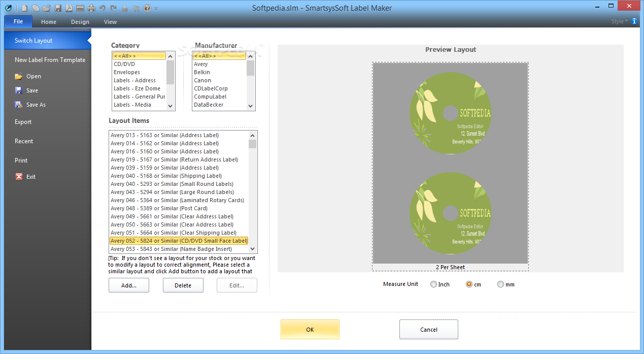Confirm with the OK button
The width and height of the screenshot is (644, 354).
click(x=310, y=330)
